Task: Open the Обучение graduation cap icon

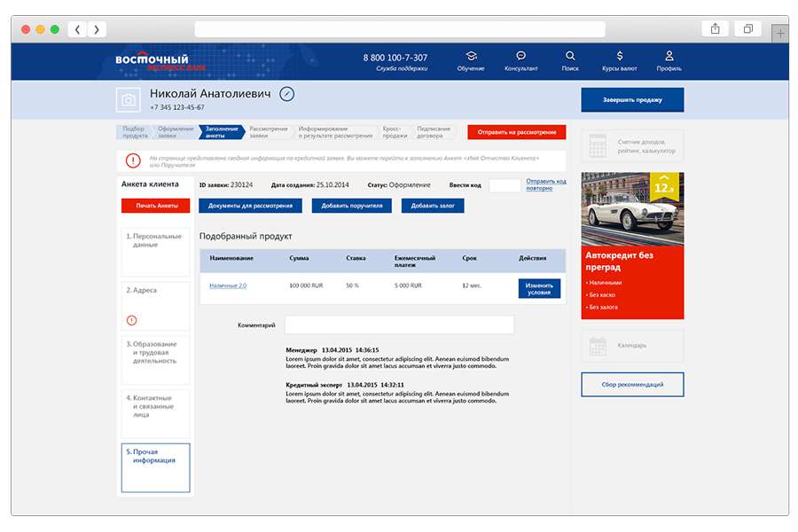Action: pyautogui.click(x=471, y=56)
